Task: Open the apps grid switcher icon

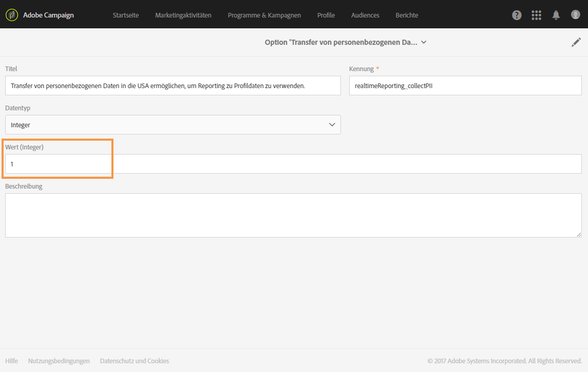Action: 536,15
